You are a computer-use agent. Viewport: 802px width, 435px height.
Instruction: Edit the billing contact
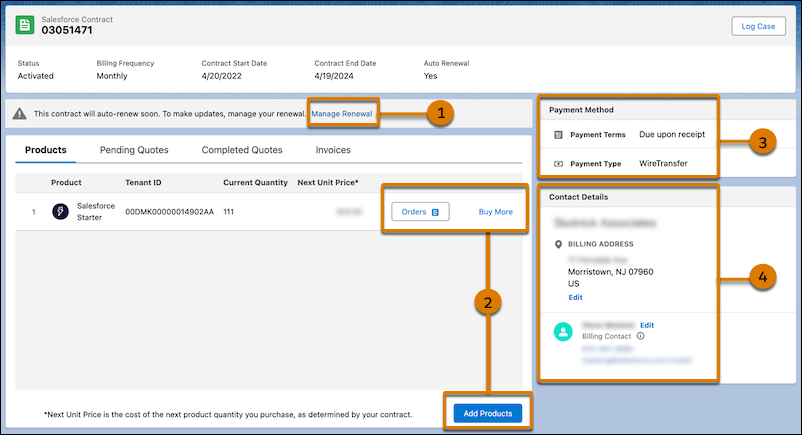647,325
